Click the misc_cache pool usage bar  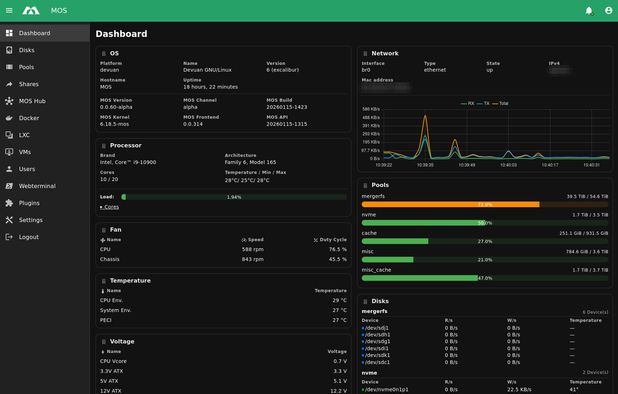[x=485, y=278]
